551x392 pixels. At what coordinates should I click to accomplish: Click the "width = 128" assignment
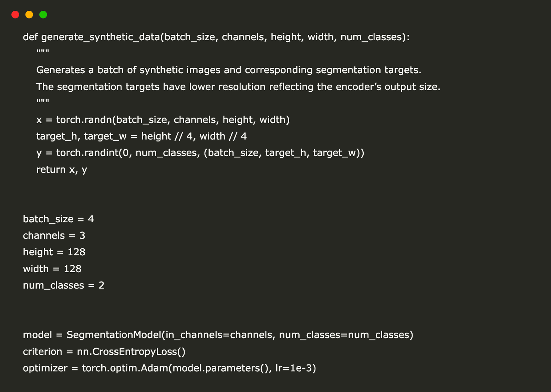click(x=52, y=268)
